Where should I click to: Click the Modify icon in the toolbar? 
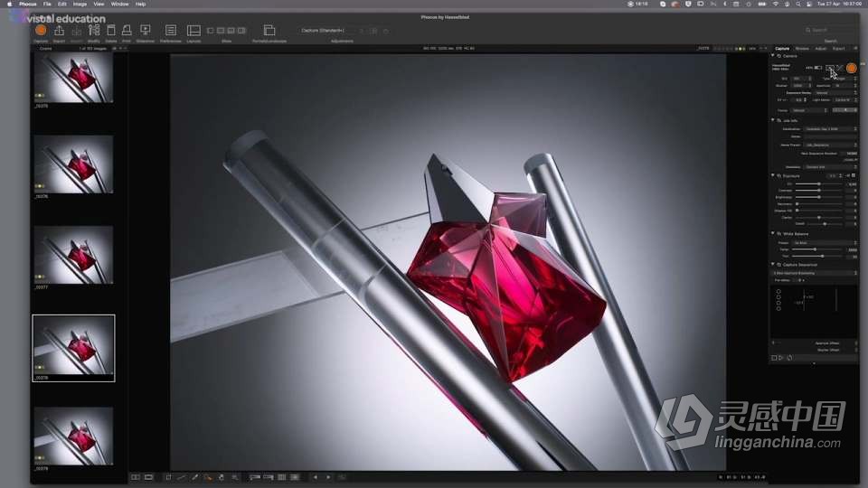click(x=94, y=30)
